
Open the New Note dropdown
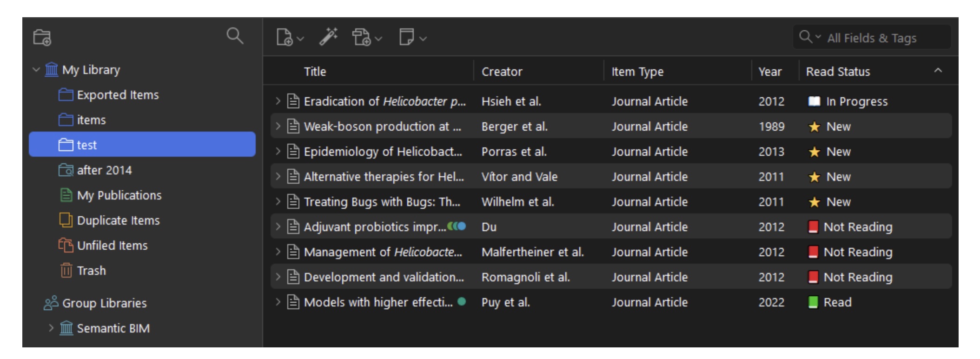point(412,37)
